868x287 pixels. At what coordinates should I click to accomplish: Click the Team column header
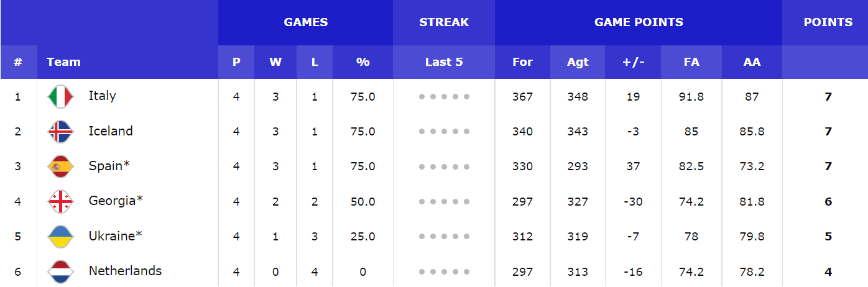pos(63,62)
